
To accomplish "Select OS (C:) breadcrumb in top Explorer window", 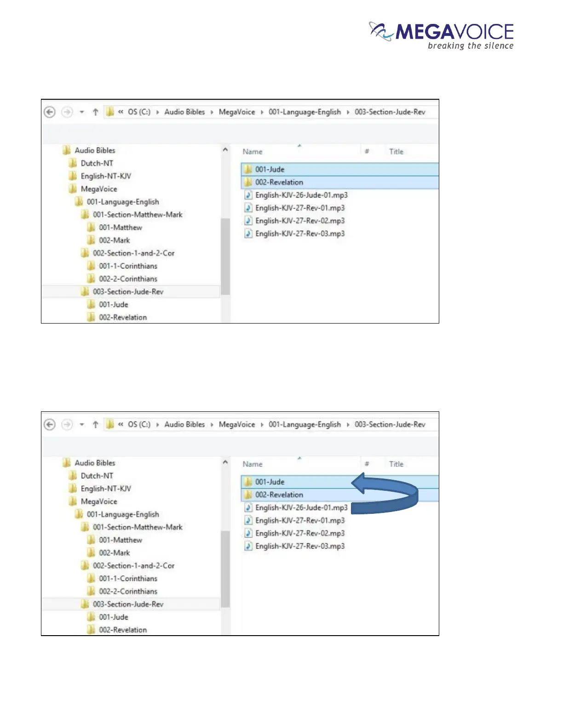I will click(x=139, y=112).
